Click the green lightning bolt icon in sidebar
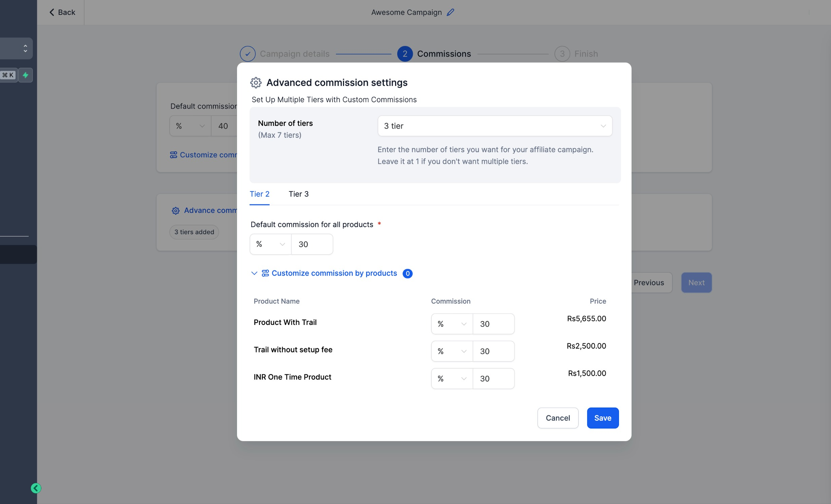831x504 pixels. (x=25, y=75)
